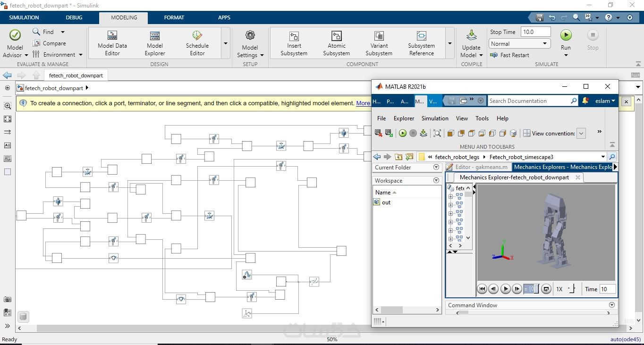Switch to the DEBUG ribbon tab
Image resolution: width=644 pixels, height=345 pixels.
(x=74, y=17)
